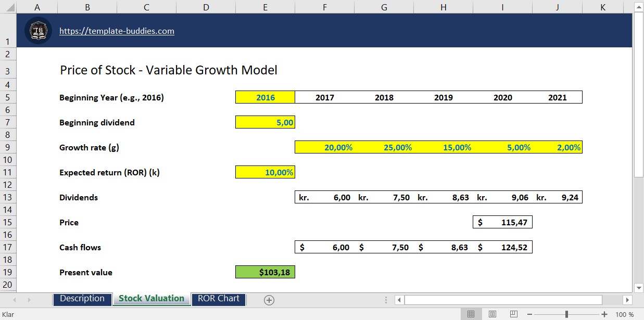The image size is (644, 320).
Task: Click the sheet navigation left arrow
Action: tap(14, 300)
